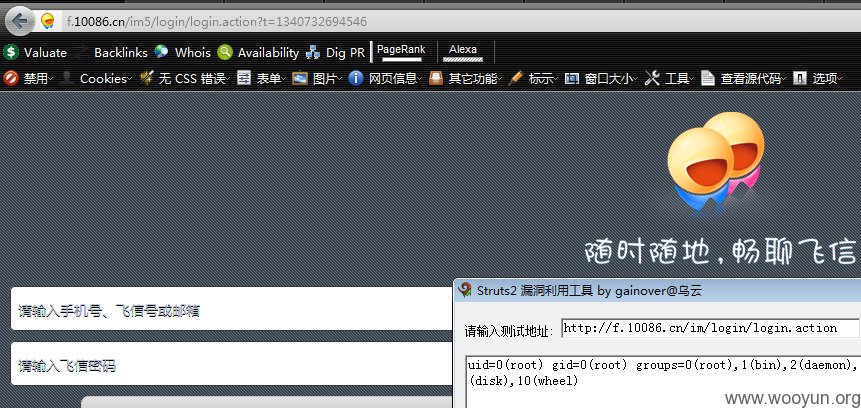Click the 查看源代码 document icon

tap(708, 78)
